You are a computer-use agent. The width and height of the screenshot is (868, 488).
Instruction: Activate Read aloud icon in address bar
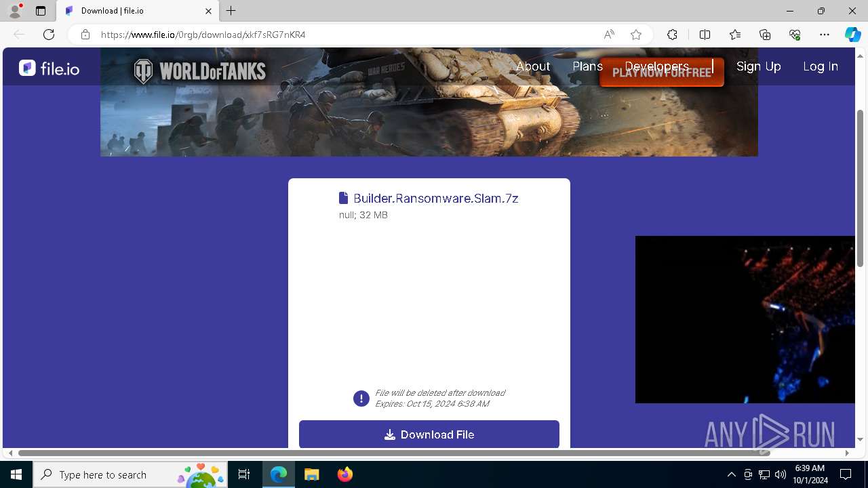pyautogui.click(x=609, y=35)
